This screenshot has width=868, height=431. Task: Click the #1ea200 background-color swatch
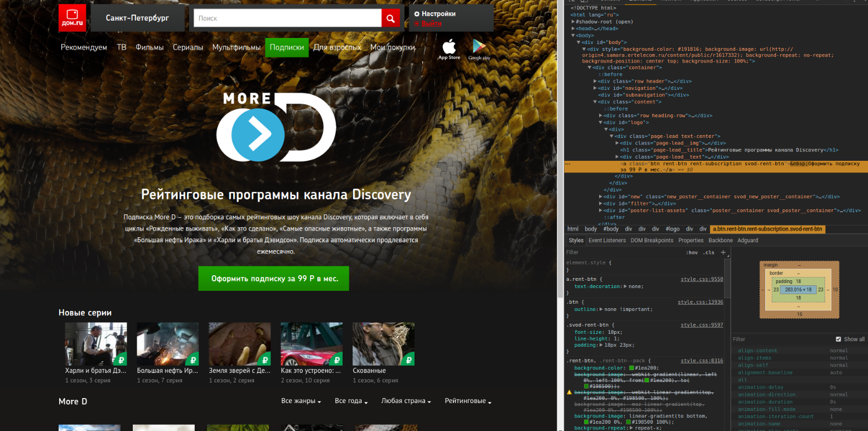click(x=631, y=368)
